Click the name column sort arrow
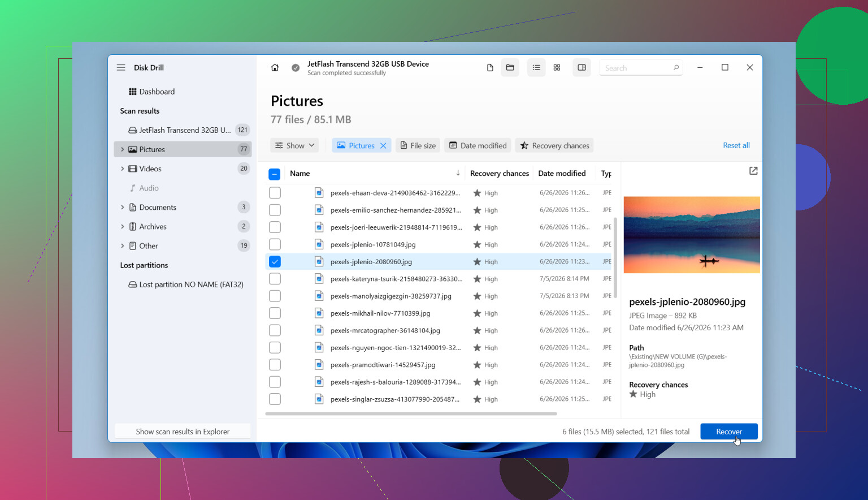 coord(458,173)
